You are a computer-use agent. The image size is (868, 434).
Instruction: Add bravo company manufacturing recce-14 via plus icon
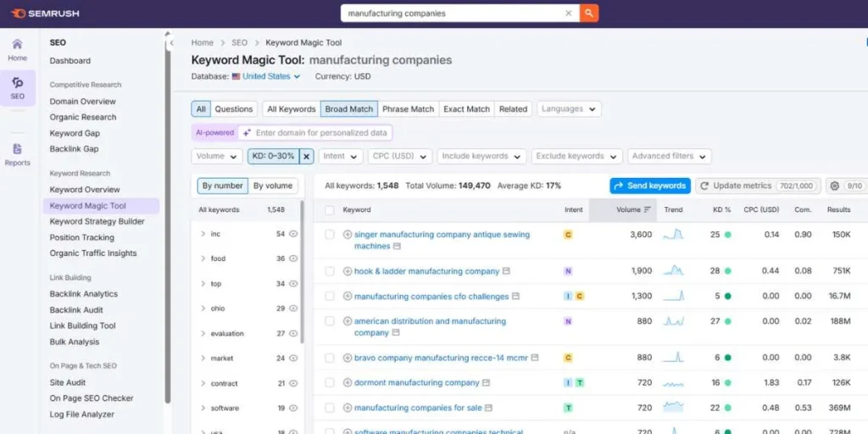pos(347,358)
